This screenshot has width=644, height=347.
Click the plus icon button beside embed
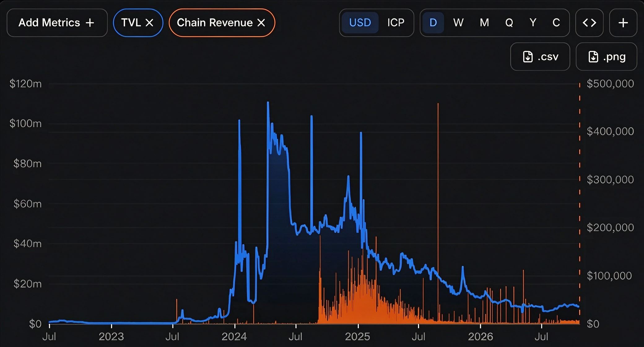[623, 23]
